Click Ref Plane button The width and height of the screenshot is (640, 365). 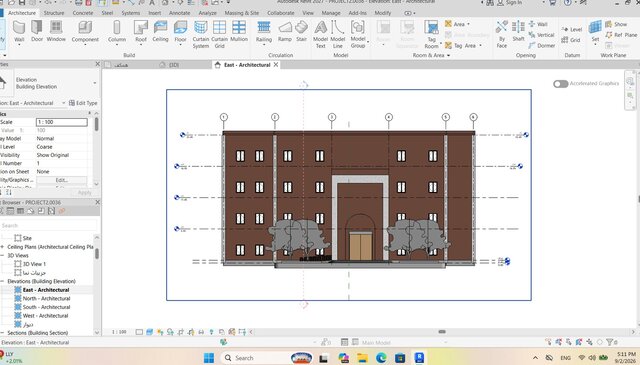[621, 35]
